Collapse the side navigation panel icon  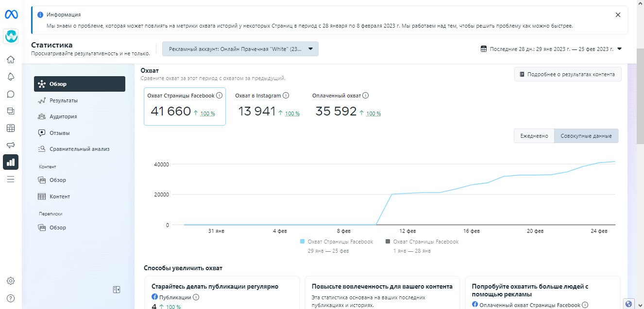(117, 290)
